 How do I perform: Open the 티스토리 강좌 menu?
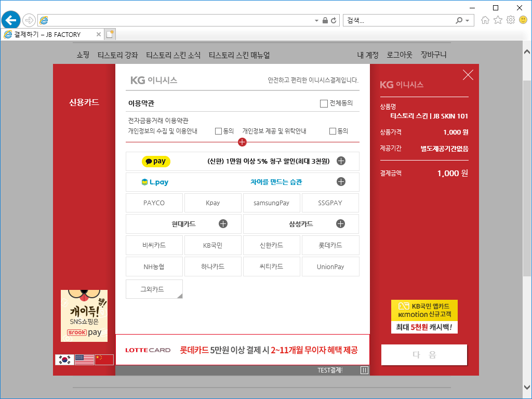(x=118, y=55)
